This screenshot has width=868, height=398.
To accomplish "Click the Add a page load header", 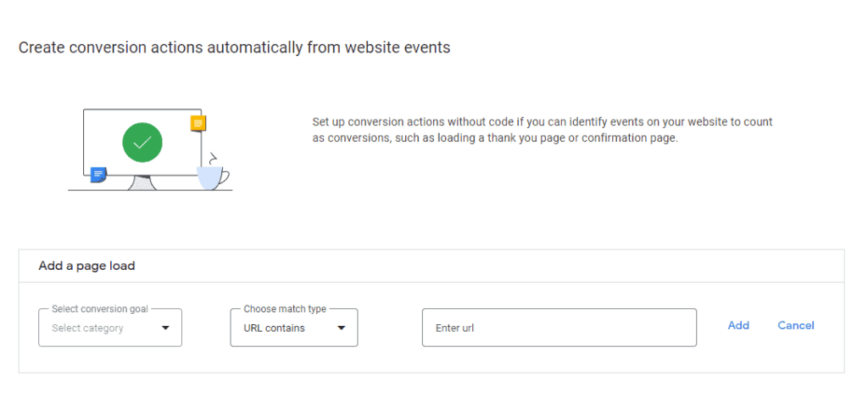I will [x=87, y=266].
